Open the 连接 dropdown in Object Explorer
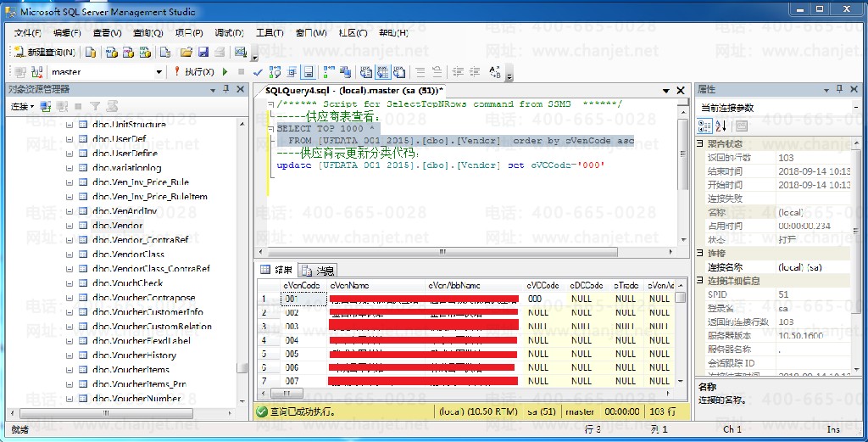Screen dimensions: 868x442 (22, 106)
